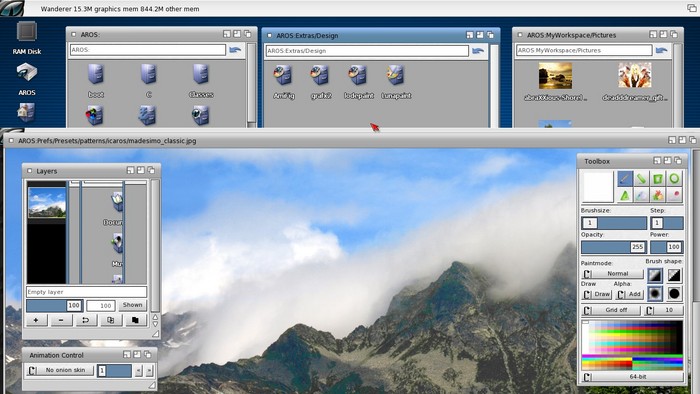This screenshot has height=394, width=700.
Task: Add a new layer with plus button
Action: (36, 320)
